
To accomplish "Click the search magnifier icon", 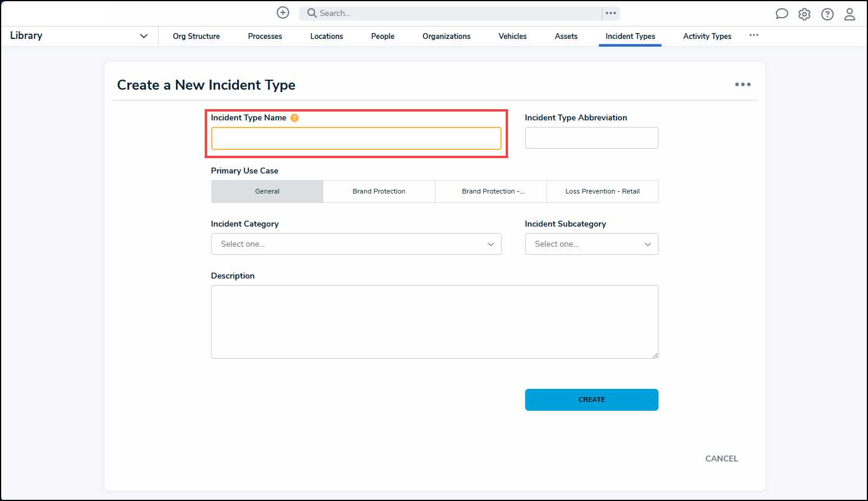I will [312, 13].
